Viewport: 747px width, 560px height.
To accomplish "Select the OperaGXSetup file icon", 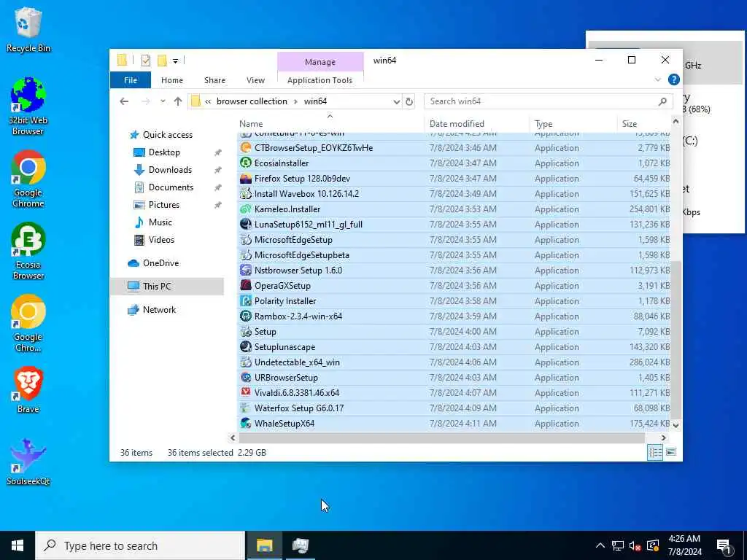I will tap(245, 286).
